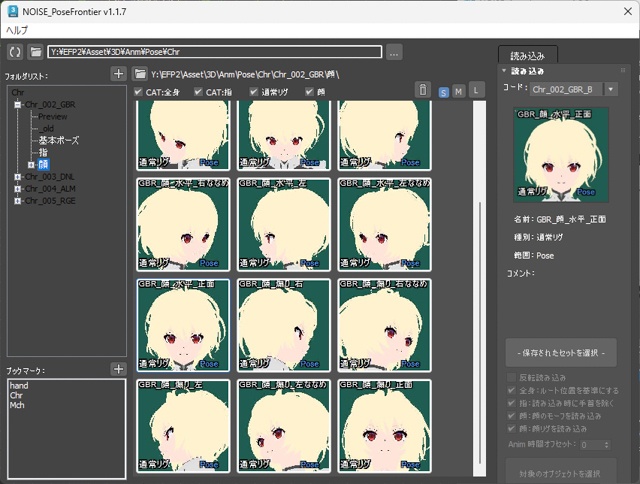Select the hand bookmark

pyautogui.click(x=19, y=385)
